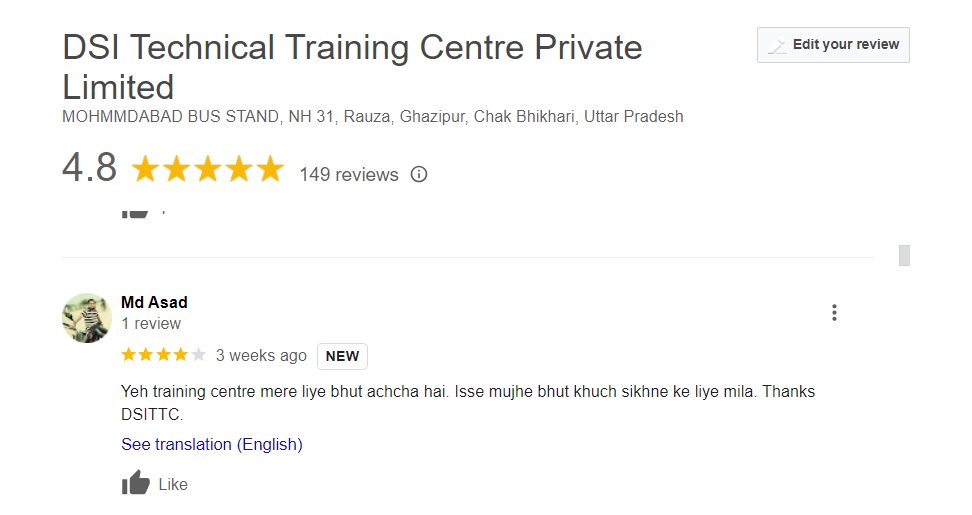Open the 149 reviews count
This screenshot has height=515, width=972.
(348, 174)
